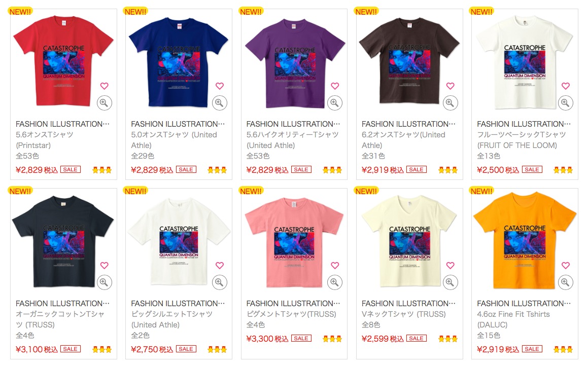
Task: Open the red Printstar T-shirt thumbnail
Action: tap(63, 61)
